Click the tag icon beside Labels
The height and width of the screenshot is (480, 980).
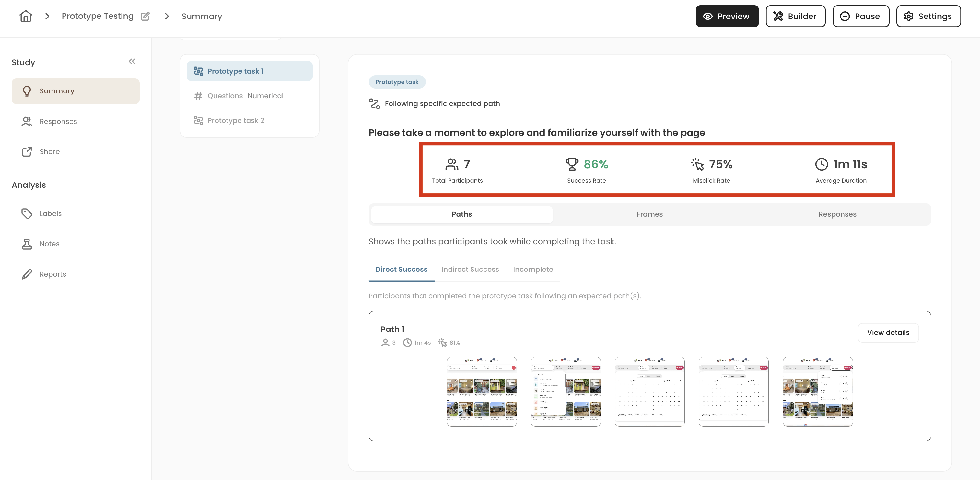pyautogui.click(x=27, y=213)
